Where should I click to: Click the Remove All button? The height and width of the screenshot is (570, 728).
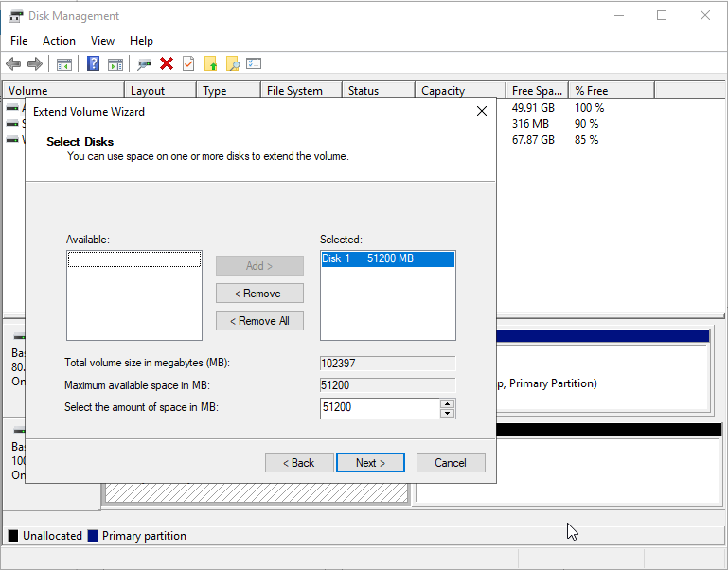pos(259,321)
